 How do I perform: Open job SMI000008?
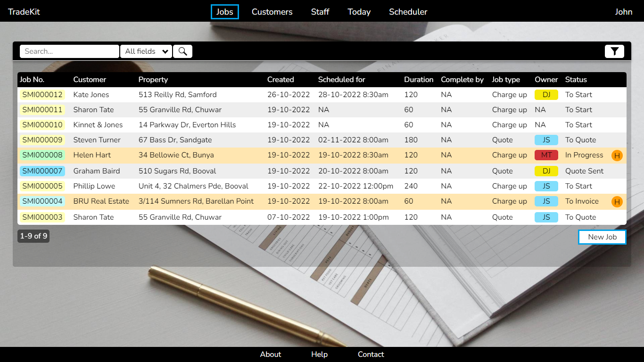coord(42,155)
